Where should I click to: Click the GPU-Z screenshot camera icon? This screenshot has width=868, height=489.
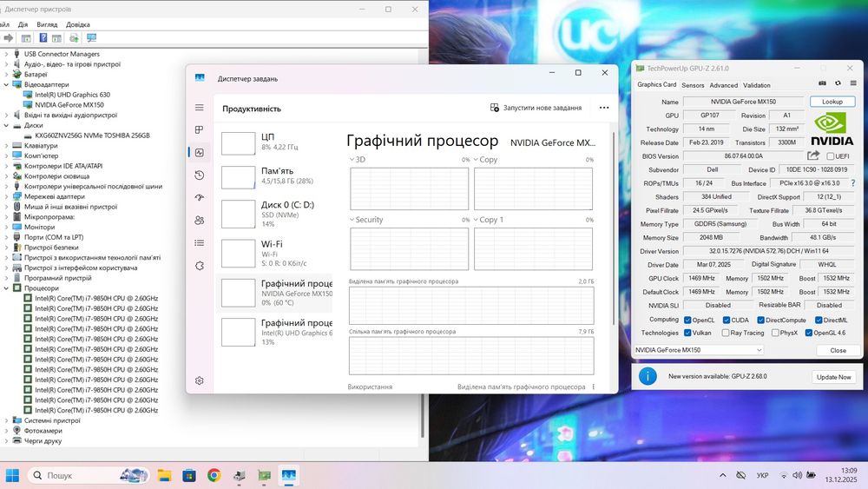point(822,83)
